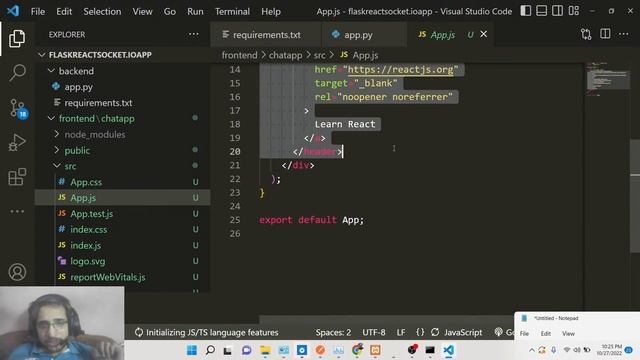Open File Explorer from the taskbar
Screen dimensions: 640x360
(265, 350)
